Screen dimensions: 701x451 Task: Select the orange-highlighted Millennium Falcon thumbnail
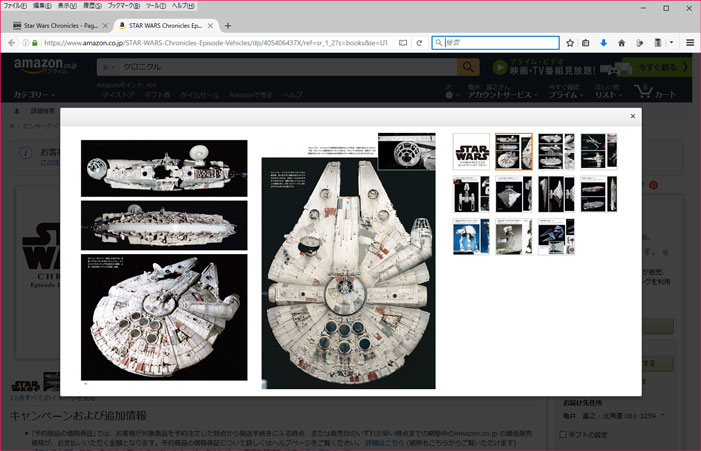pos(514,152)
